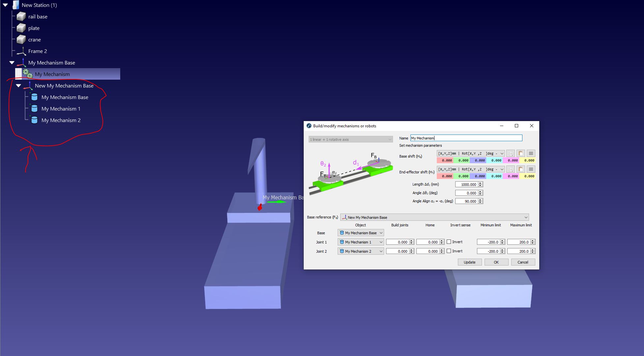Click the Update button
Viewport: 644px width, 356px height.
click(x=469, y=262)
